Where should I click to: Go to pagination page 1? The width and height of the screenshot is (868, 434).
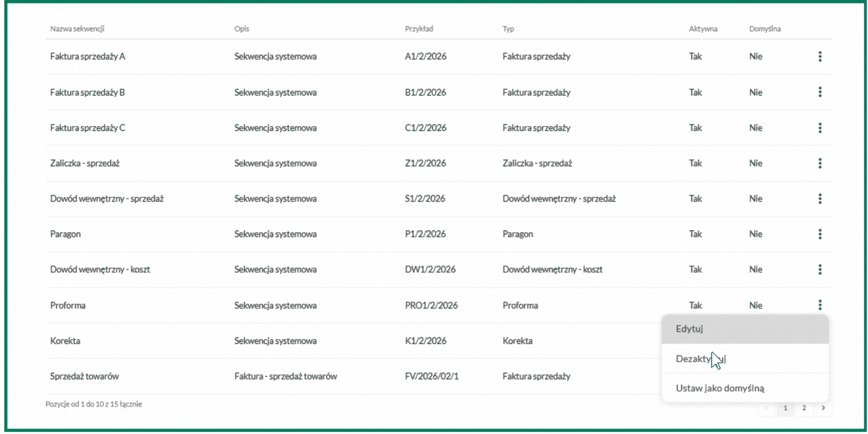tap(785, 408)
